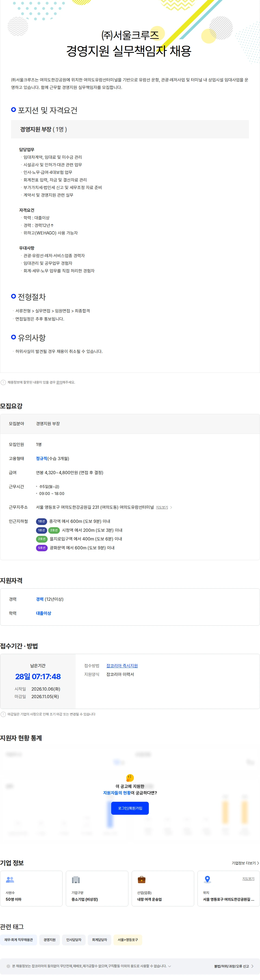Click the 1호선 badge beside 종각역

tap(41, 522)
